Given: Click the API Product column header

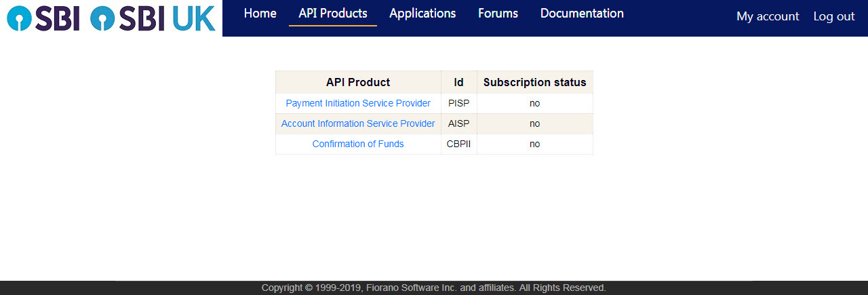Looking at the screenshot, I should 358,82.
